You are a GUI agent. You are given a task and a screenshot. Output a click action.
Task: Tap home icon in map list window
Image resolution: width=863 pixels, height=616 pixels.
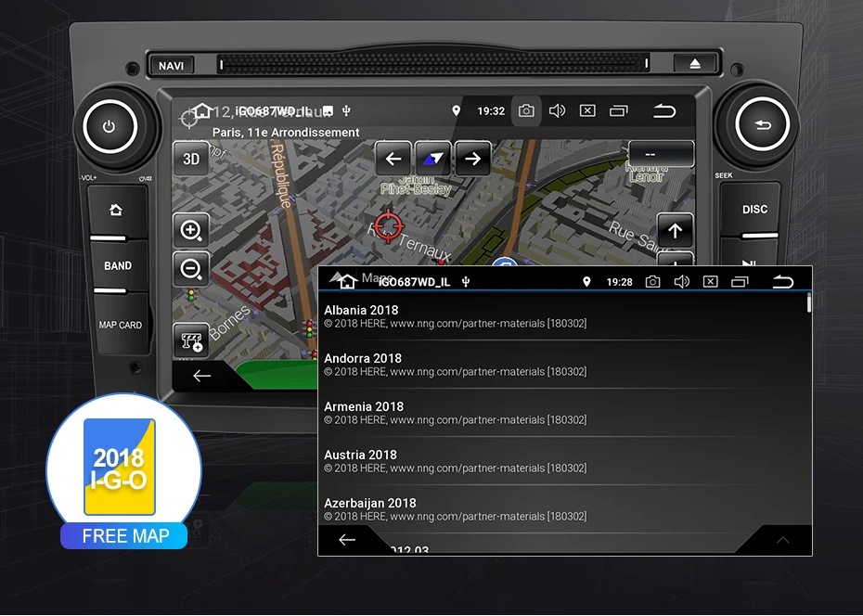pyautogui.click(x=347, y=282)
